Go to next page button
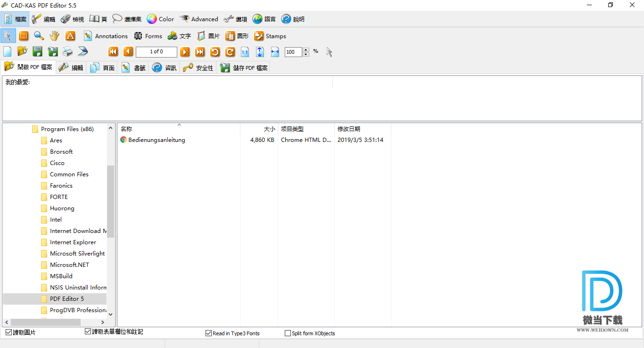 pos(185,52)
